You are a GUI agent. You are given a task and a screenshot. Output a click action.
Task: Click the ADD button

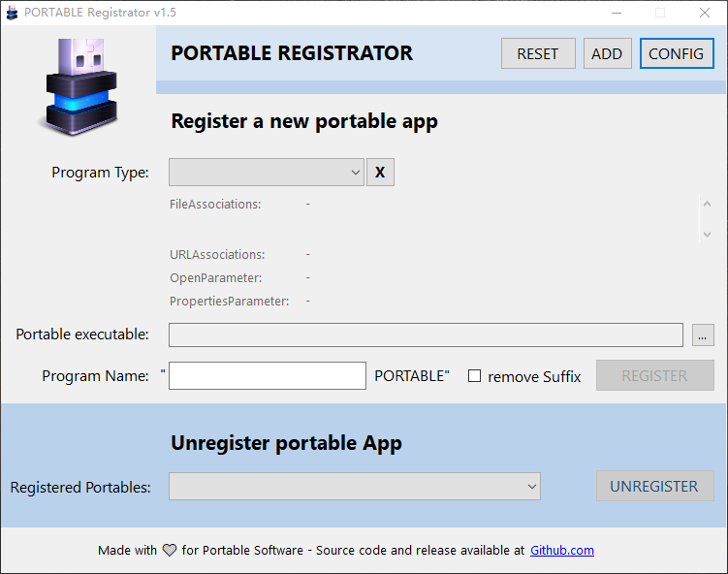point(607,53)
